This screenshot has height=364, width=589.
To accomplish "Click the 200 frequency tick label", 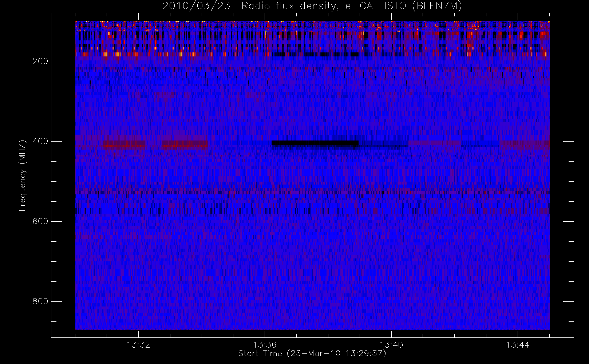I will (40, 61).
